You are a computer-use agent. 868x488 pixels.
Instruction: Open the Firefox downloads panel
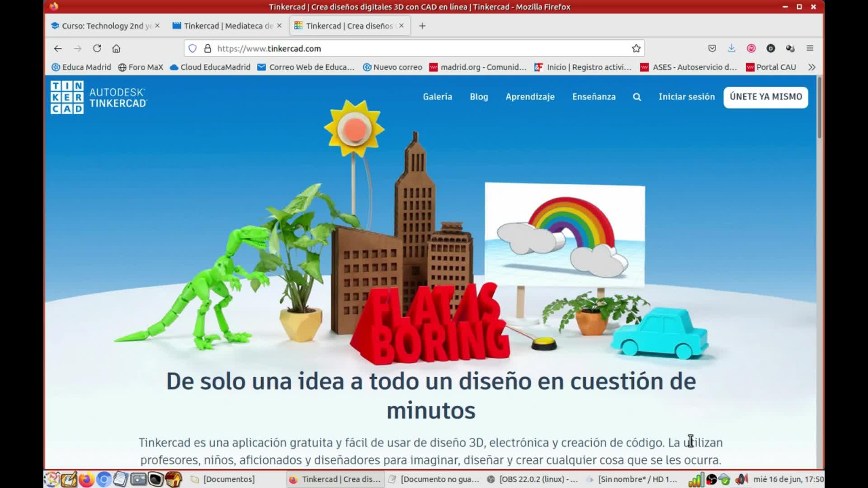pos(731,48)
